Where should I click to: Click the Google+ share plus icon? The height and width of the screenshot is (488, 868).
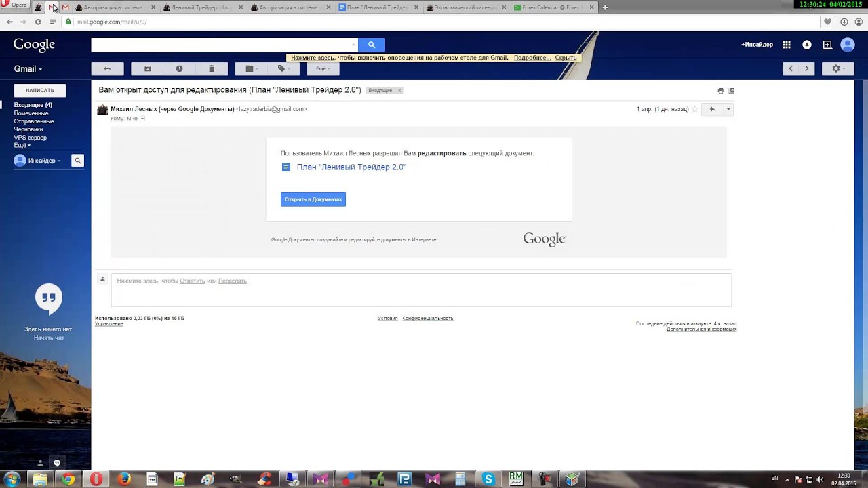coord(827,45)
